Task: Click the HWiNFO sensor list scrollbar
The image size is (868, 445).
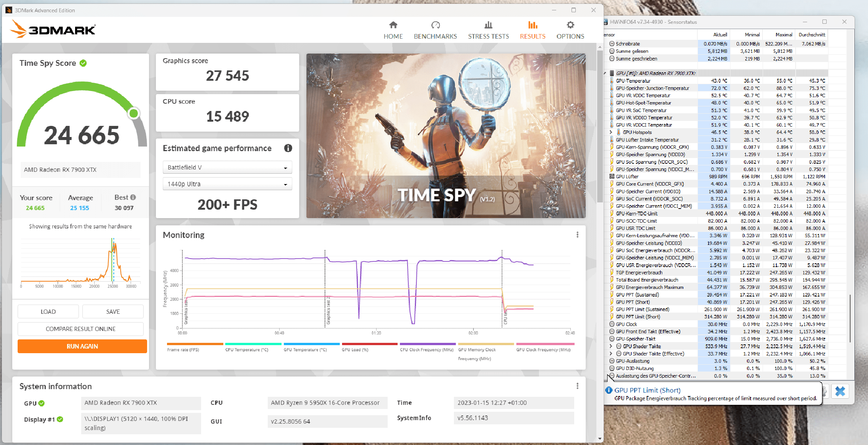Action: (850, 318)
